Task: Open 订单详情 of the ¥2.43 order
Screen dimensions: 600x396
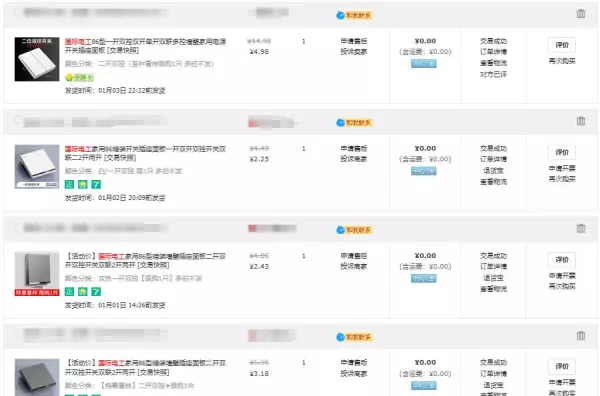Action: pyautogui.click(x=494, y=266)
